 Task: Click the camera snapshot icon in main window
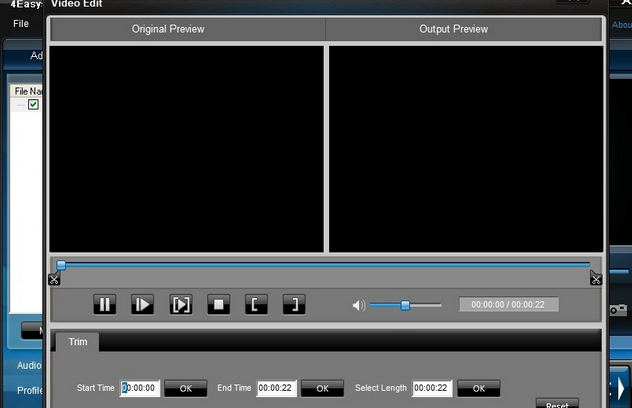tap(618, 310)
